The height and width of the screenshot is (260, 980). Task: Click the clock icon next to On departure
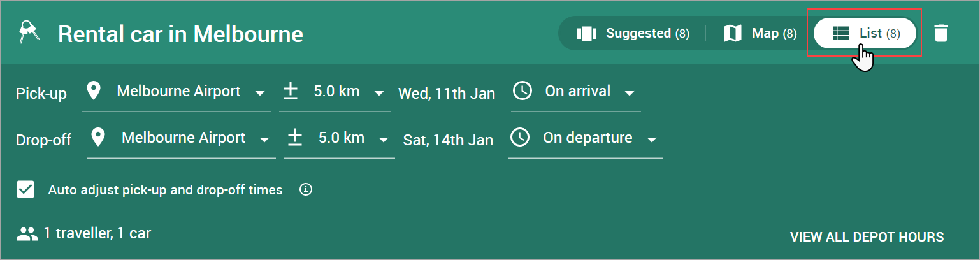520,138
